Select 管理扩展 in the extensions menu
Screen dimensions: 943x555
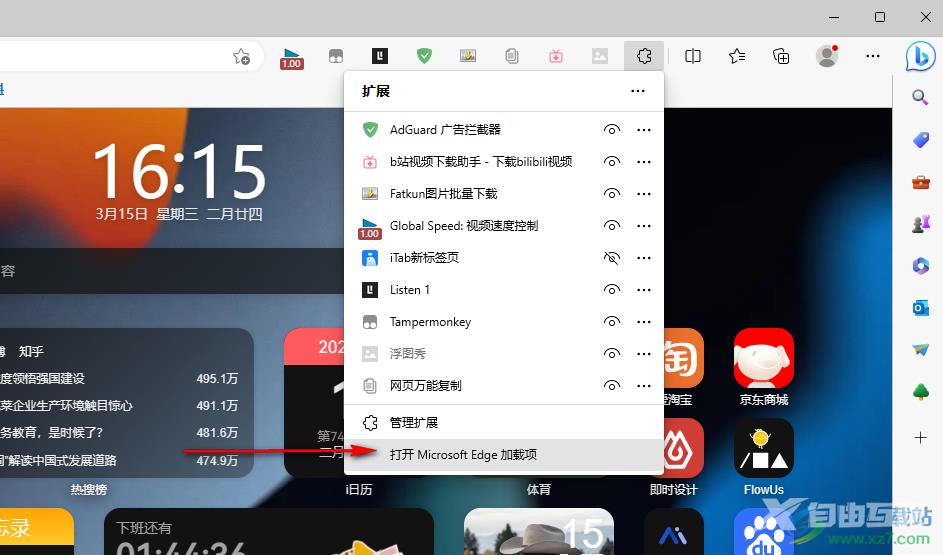tap(504, 423)
